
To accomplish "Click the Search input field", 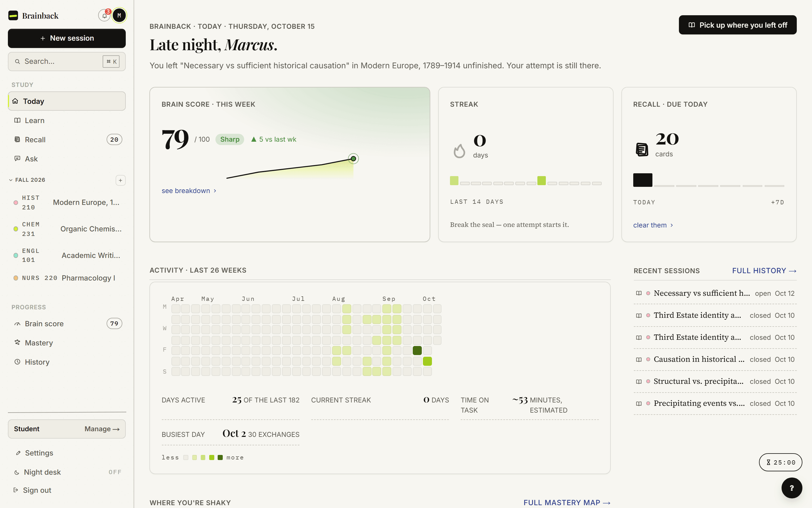I will tap(67, 62).
